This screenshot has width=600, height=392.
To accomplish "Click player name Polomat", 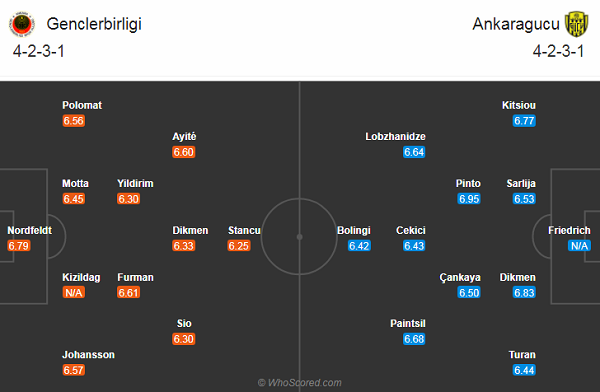I will pyautogui.click(x=82, y=105).
